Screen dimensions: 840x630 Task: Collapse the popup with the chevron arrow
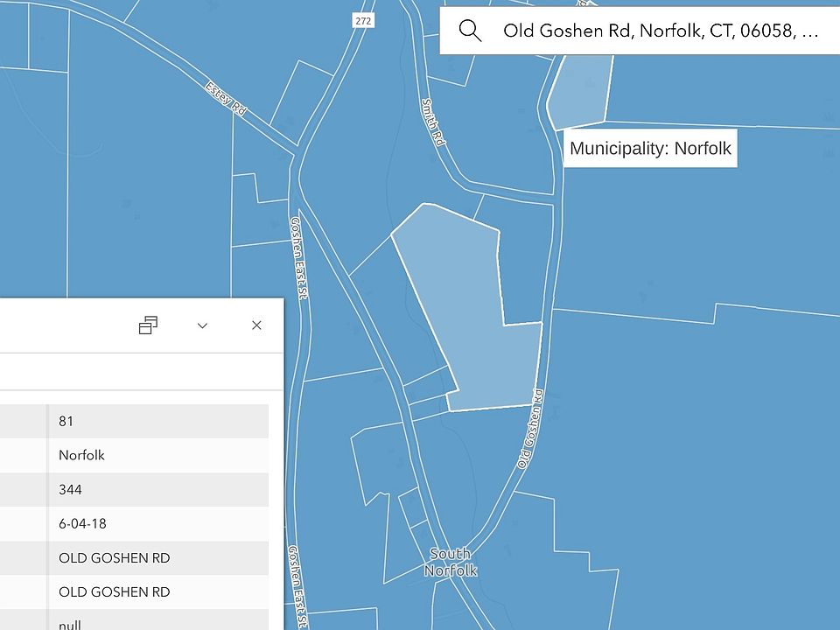tap(202, 325)
